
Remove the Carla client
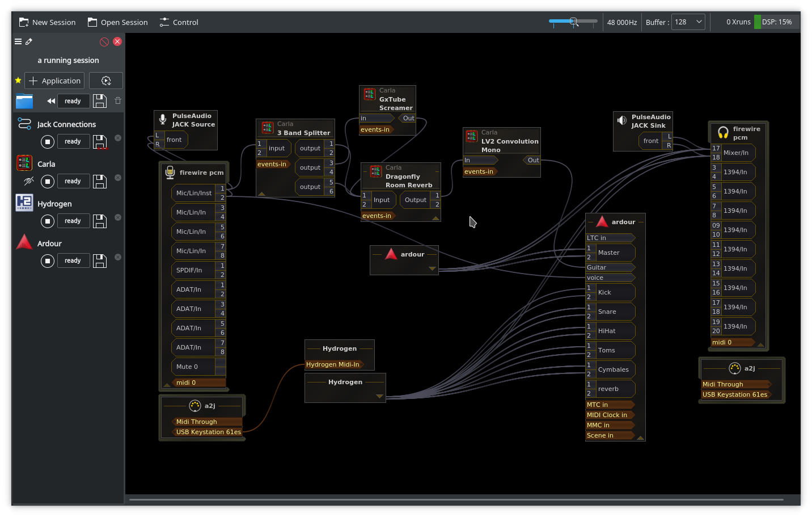118,178
